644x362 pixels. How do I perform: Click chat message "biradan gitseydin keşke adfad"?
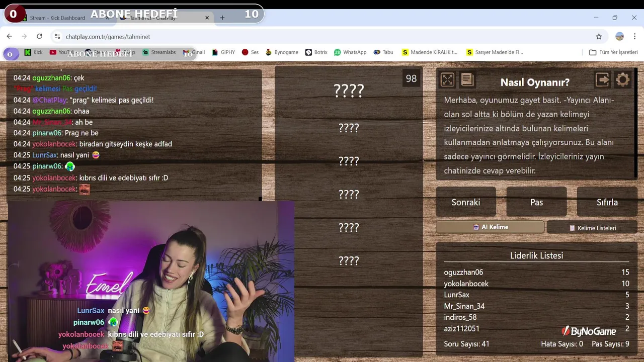(126, 144)
